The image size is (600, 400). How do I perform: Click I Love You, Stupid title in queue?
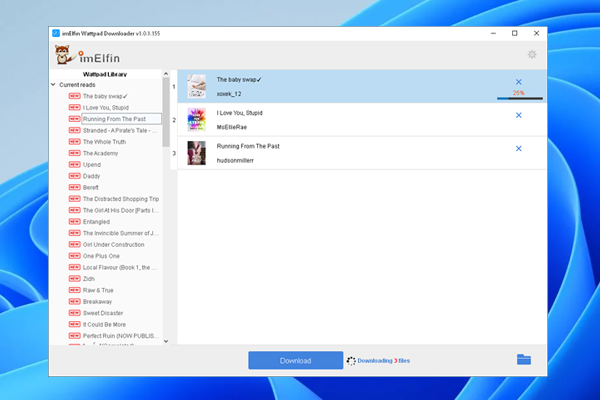coord(240,113)
